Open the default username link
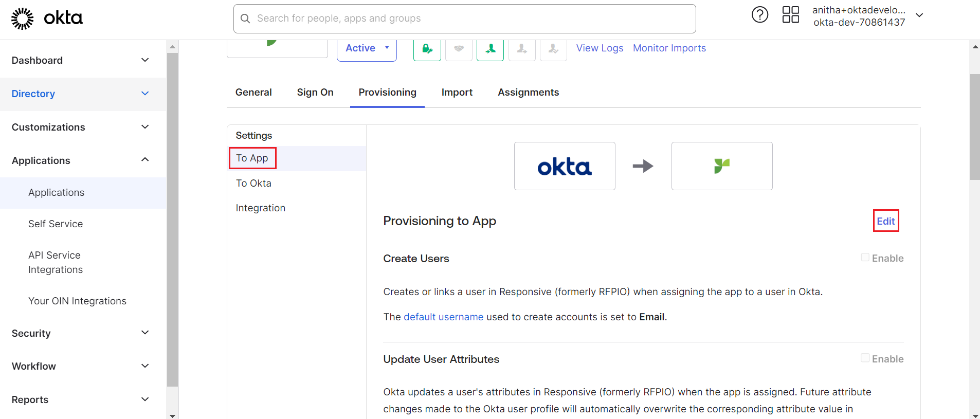980x419 pixels. [x=444, y=317]
